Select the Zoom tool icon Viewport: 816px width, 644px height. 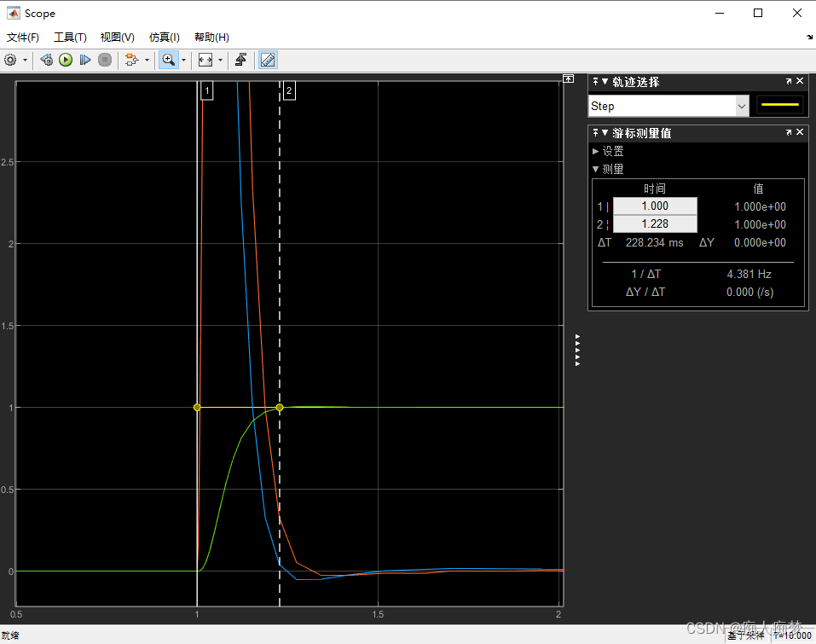pyautogui.click(x=170, y=60)
